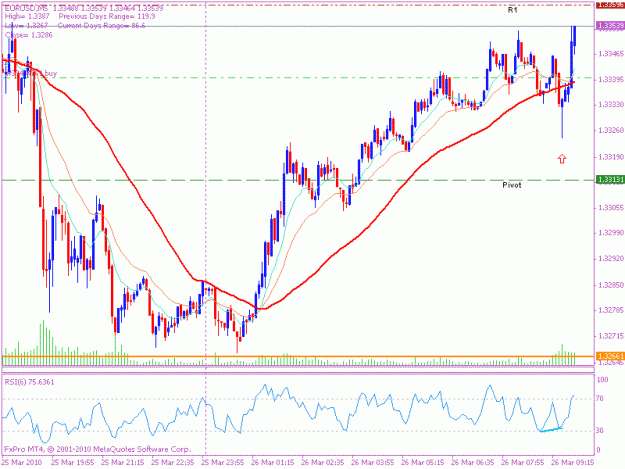Click the 1.33055 price scale value
This screenshot has height=469, width=625.
pyautogui.click(x=611, y=208)
